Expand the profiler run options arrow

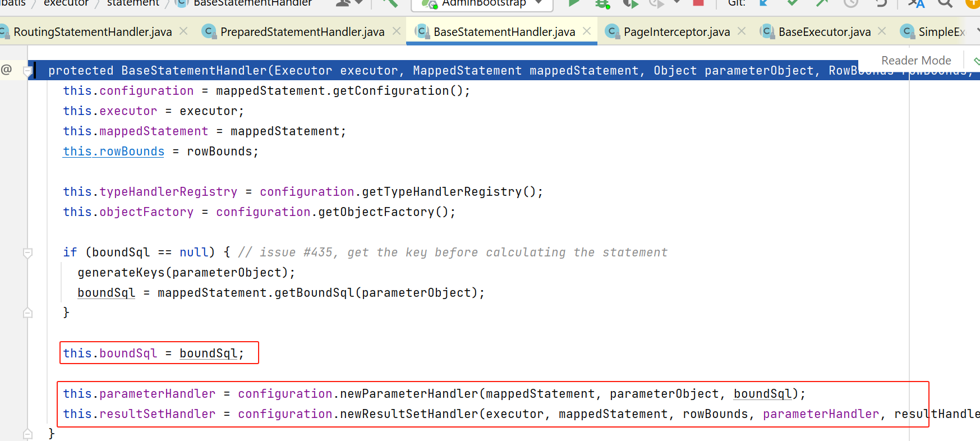(677, 2)
